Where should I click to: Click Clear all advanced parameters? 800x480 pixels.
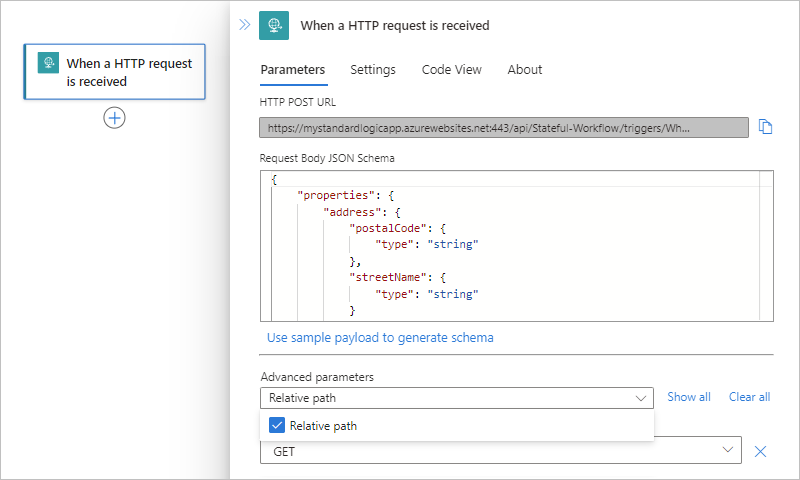click(749, 397)
